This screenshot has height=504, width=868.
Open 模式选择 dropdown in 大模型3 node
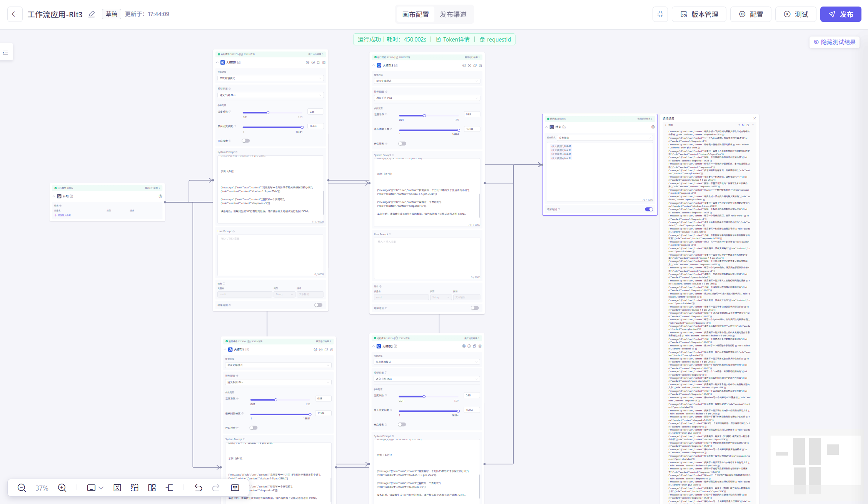click(x=427, y=81)
